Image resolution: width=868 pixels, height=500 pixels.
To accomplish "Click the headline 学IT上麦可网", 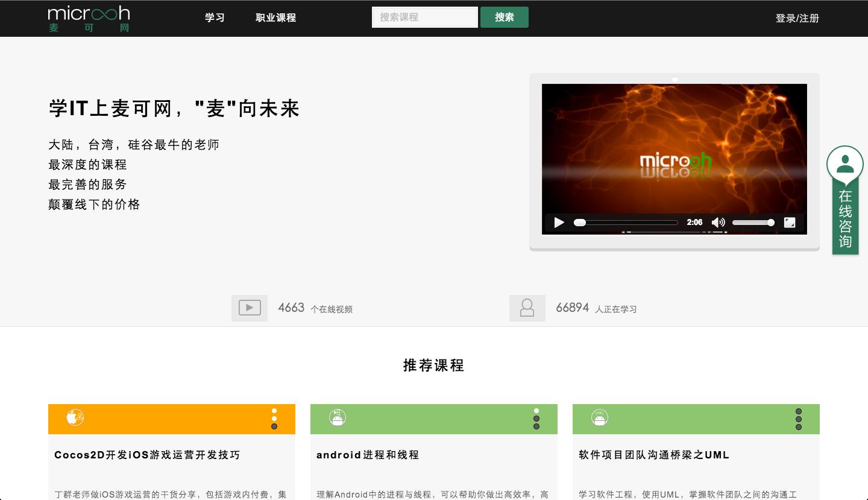I will (x=174, y=109).
